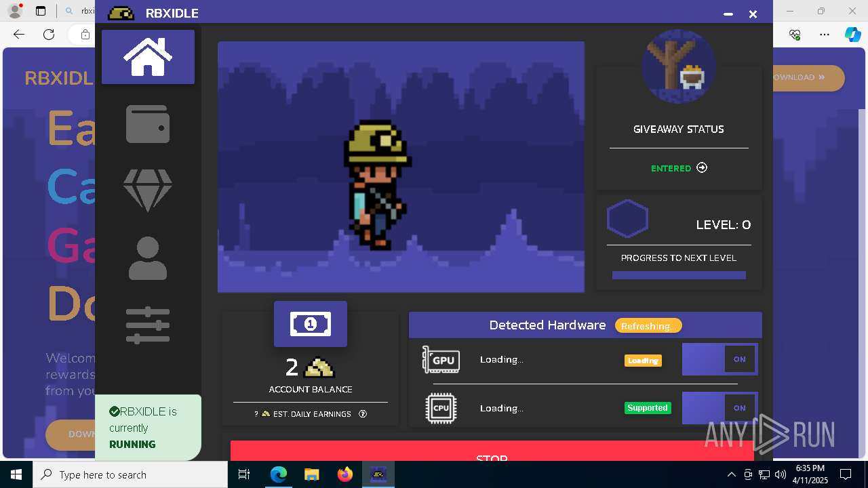Open giveaway details arrow next to ENTERED
Viewport: 868px width, 488px height.
point(702,168)
